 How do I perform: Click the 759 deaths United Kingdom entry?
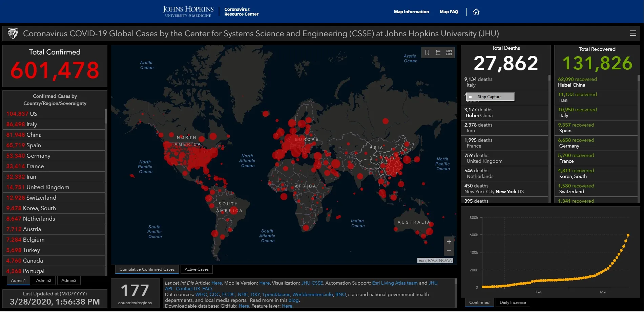(x=505, y=158)
